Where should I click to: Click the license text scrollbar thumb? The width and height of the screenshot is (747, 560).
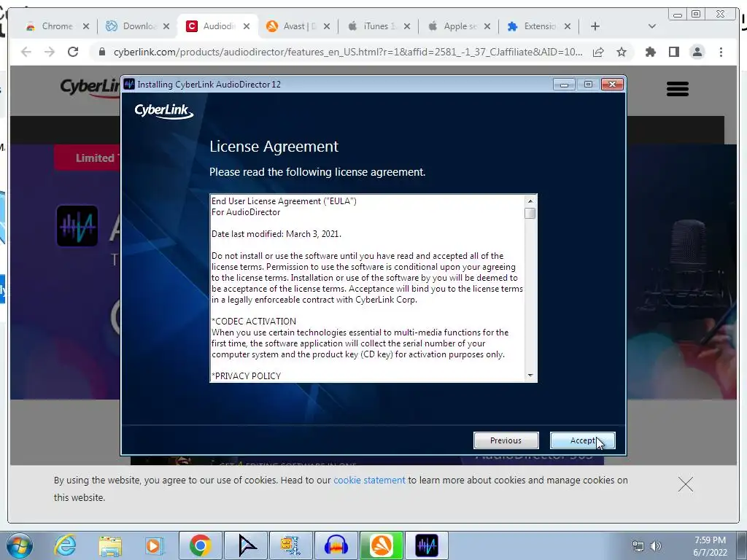530,214
